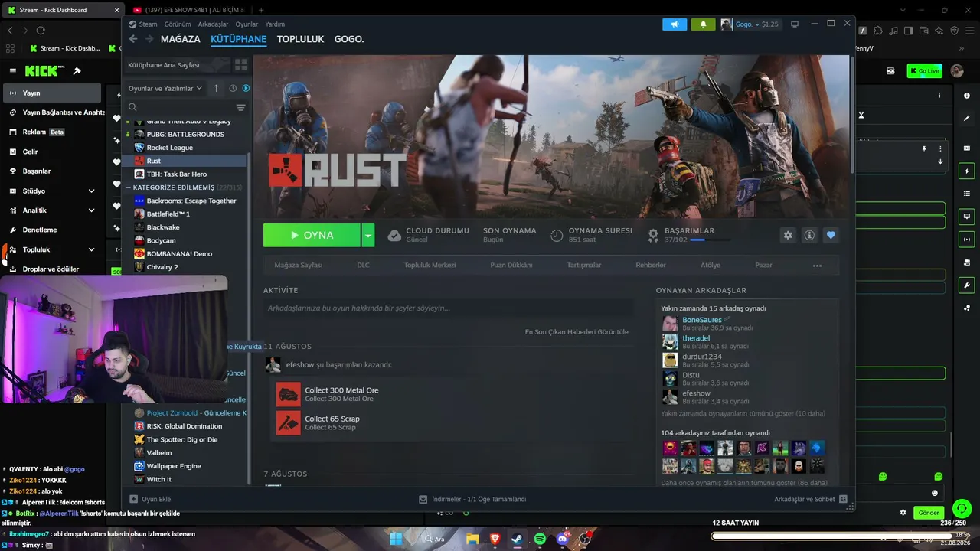Open Kick chat settings gear
The width and height of the screenshot is (980, 551).
903,513
